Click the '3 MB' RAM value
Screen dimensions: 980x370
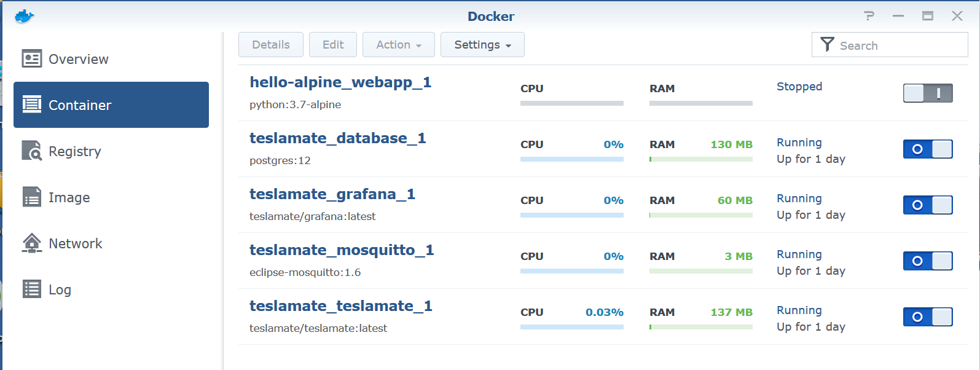(x=739, y=256)
